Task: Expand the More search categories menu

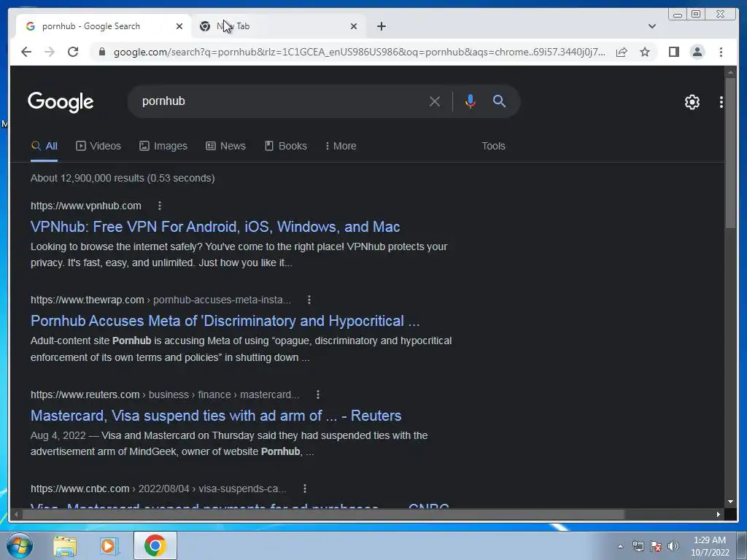Action: (x=341, y=146)
